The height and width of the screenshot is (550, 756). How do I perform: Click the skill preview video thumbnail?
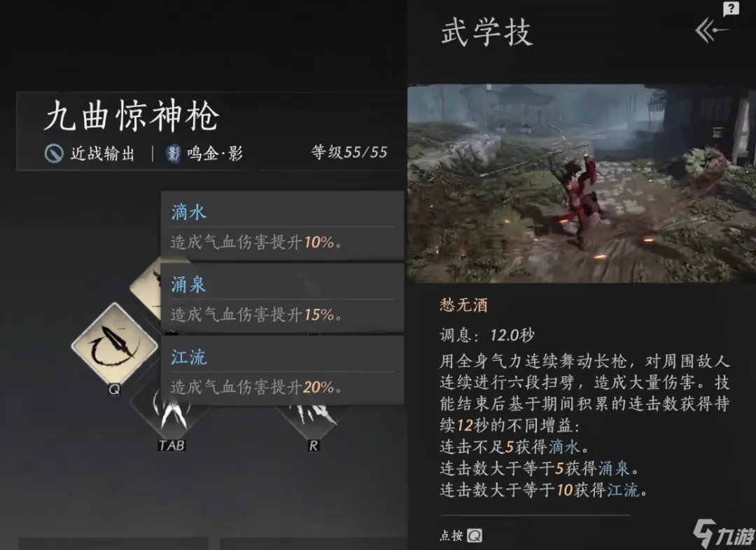(x=582, y=184)
